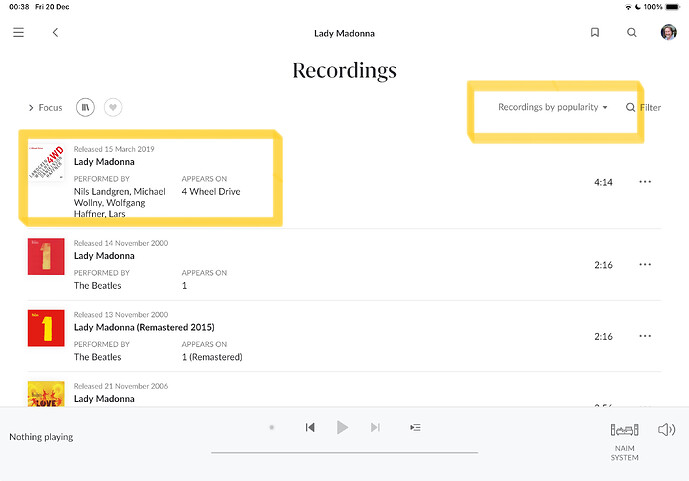This screenshot has height=481, width=689.
Task: Open the Love album cover thumbnail
Action: 46,394
